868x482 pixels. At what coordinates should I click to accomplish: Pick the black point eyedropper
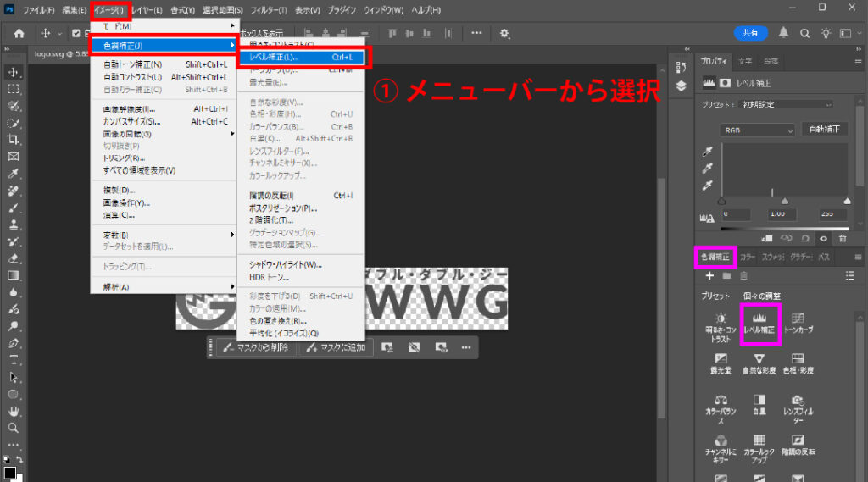705,152
